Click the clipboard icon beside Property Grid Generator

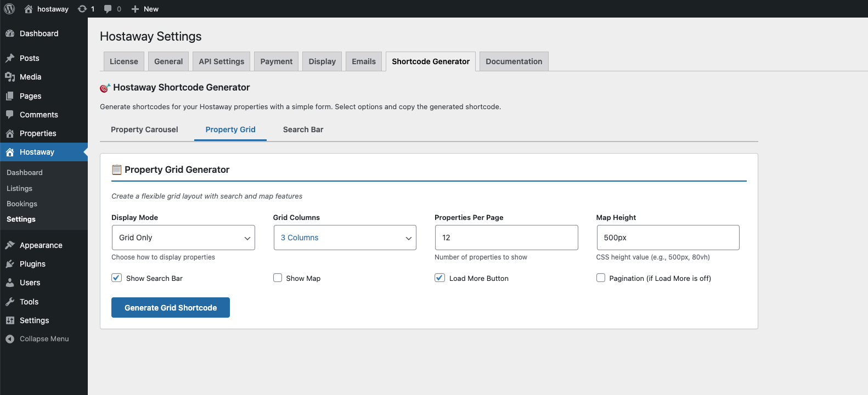coord(116,170)
